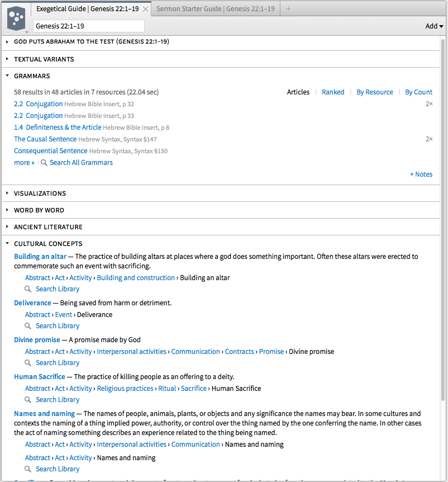The height and width of the screenshot is (482, 448).
Task: Open The Causal Sentence article link
Action: point(45,139)
